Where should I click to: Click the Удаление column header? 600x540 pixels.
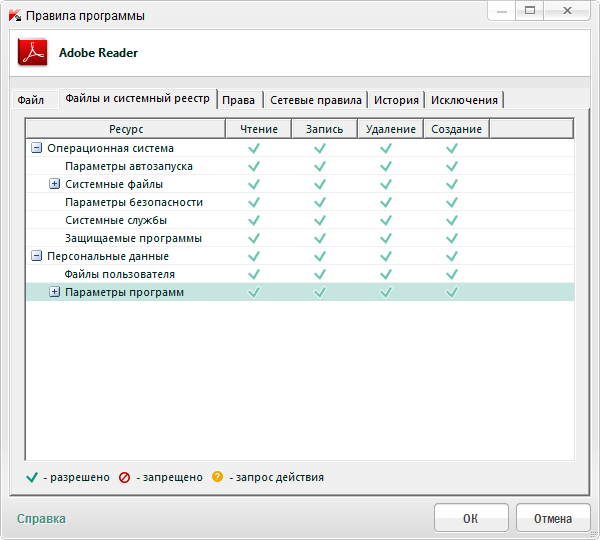point(390,129)
